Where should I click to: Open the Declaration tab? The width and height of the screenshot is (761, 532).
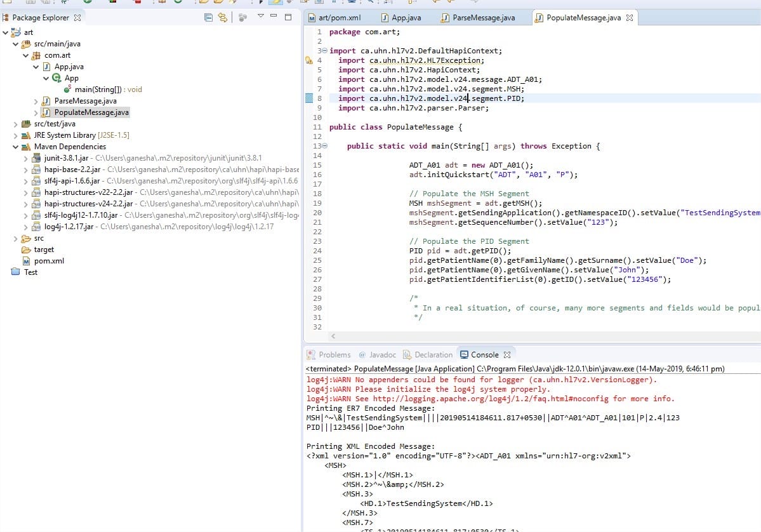pyautogui.click(x=428, y=355)
